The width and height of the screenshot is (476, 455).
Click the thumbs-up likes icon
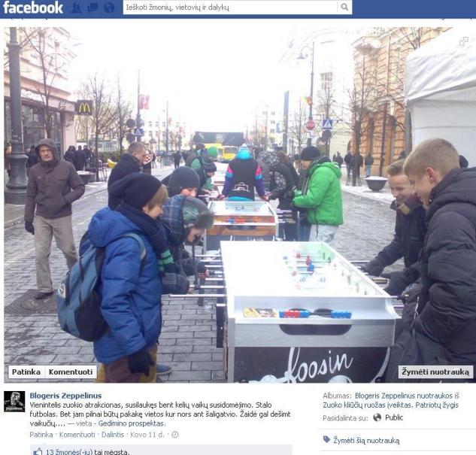pyautogui.click(x=38, y=451)
